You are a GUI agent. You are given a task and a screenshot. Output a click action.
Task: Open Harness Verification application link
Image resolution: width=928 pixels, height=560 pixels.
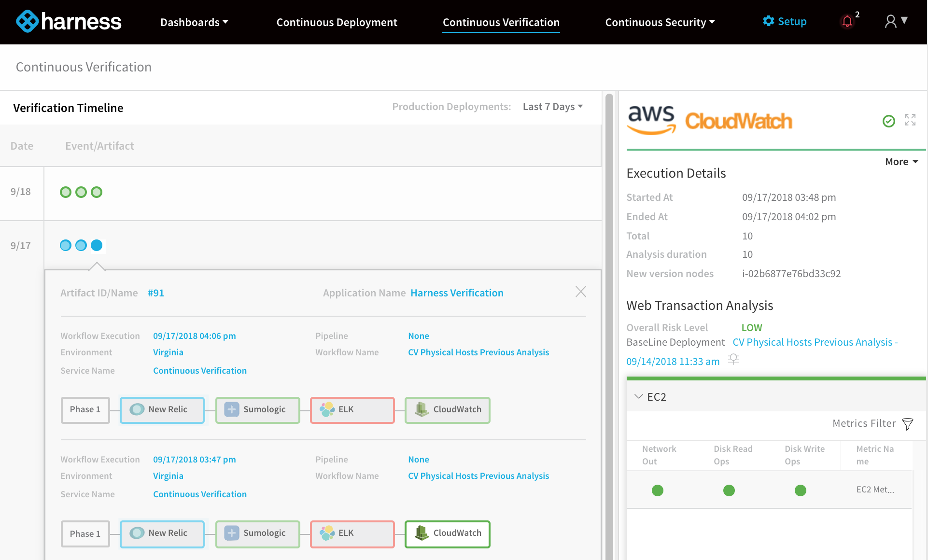(x=457, y=293)
